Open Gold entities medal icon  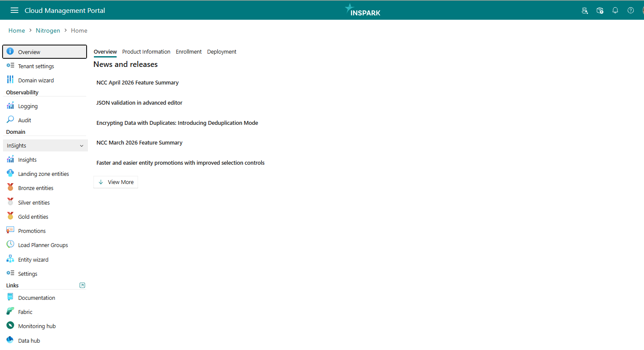[10, 216]
